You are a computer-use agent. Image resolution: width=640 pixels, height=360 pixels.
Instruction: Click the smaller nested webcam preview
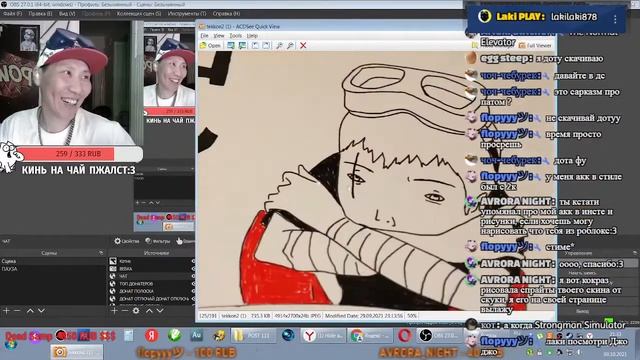(169, 71)
